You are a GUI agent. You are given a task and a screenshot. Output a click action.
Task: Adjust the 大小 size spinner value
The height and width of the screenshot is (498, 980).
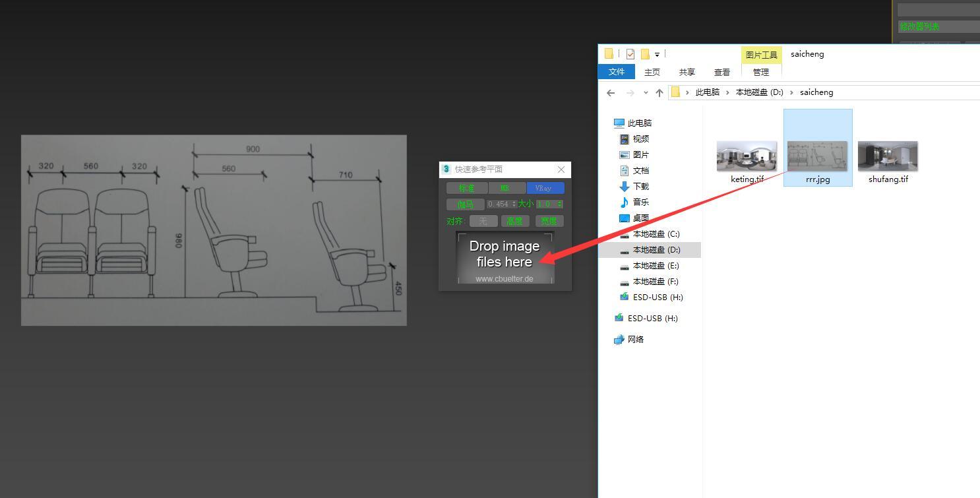click(x=560, y=204)
